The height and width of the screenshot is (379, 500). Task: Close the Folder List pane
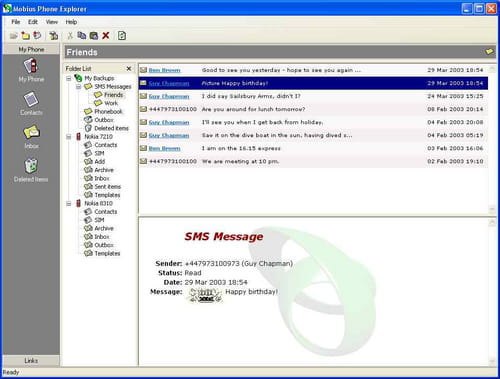tap(129, 68)
